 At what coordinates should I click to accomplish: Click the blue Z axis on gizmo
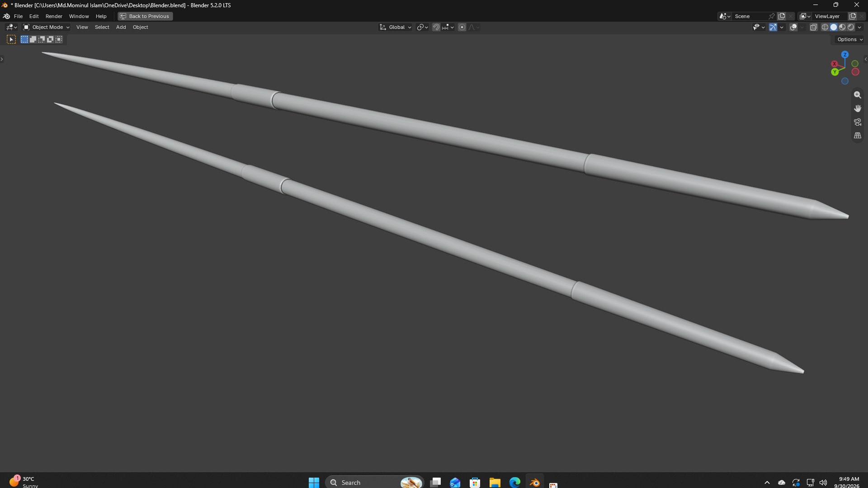(844, 54)
